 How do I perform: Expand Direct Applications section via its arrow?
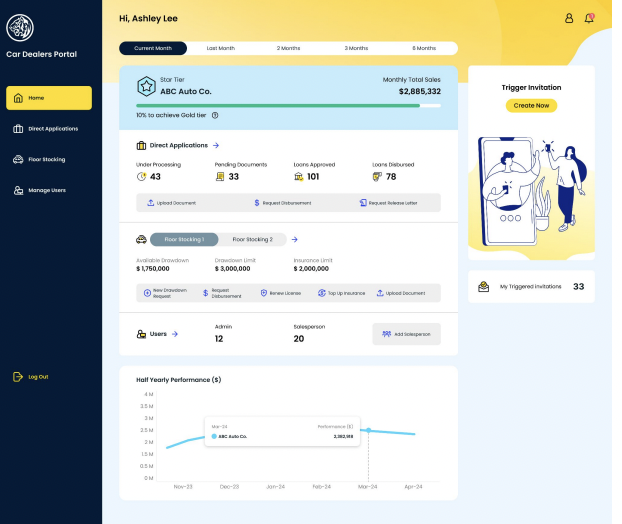(x=216, y=146)
